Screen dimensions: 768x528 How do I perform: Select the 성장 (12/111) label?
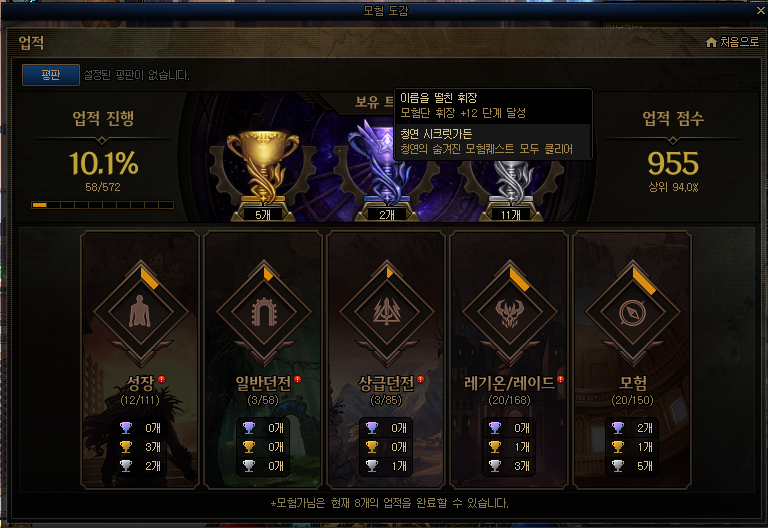coord(140,390)
